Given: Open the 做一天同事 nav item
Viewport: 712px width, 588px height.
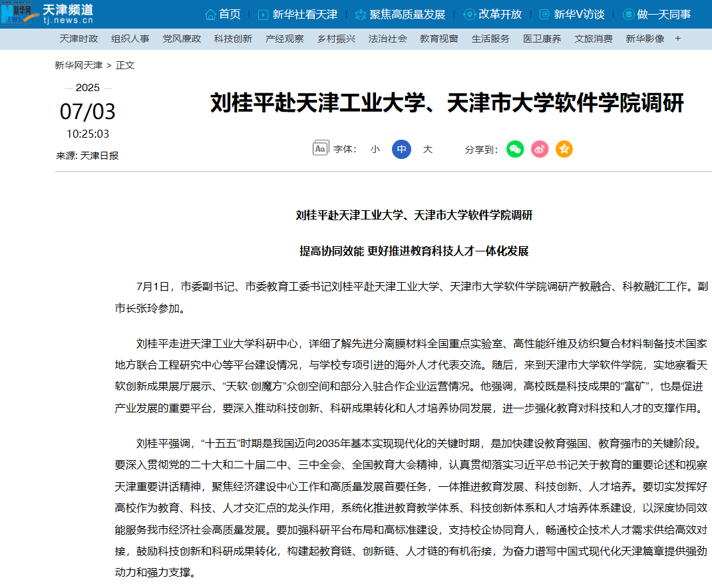Looking at the screenshot, I should coord(664,15).
